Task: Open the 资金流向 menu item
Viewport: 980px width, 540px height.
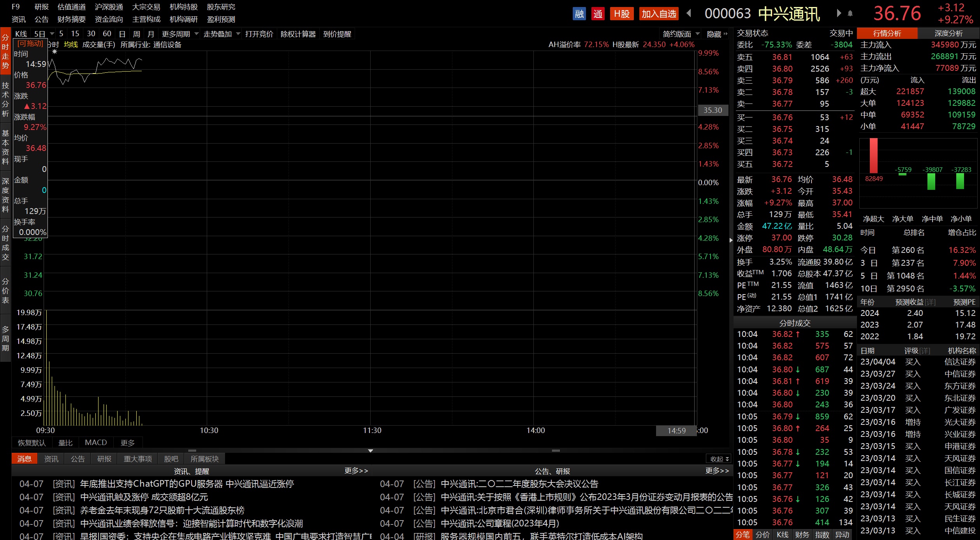Action: pyautogui.click(x=109, y=19)
